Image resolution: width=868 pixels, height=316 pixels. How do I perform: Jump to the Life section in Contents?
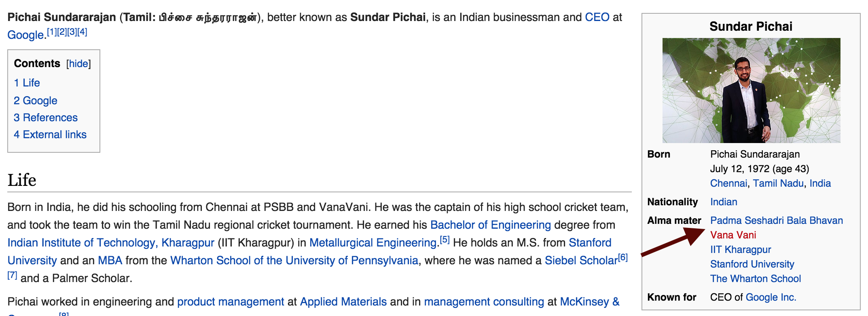27,83
